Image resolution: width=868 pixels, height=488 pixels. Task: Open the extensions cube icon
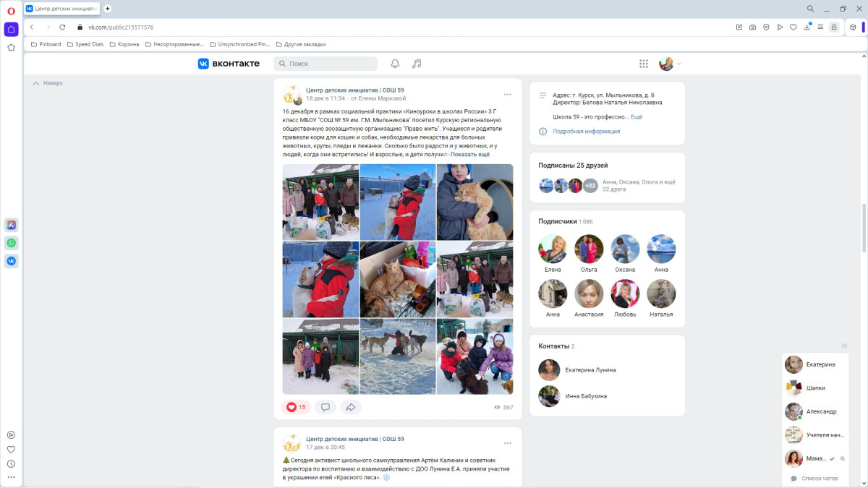click(x=853, y=27)
